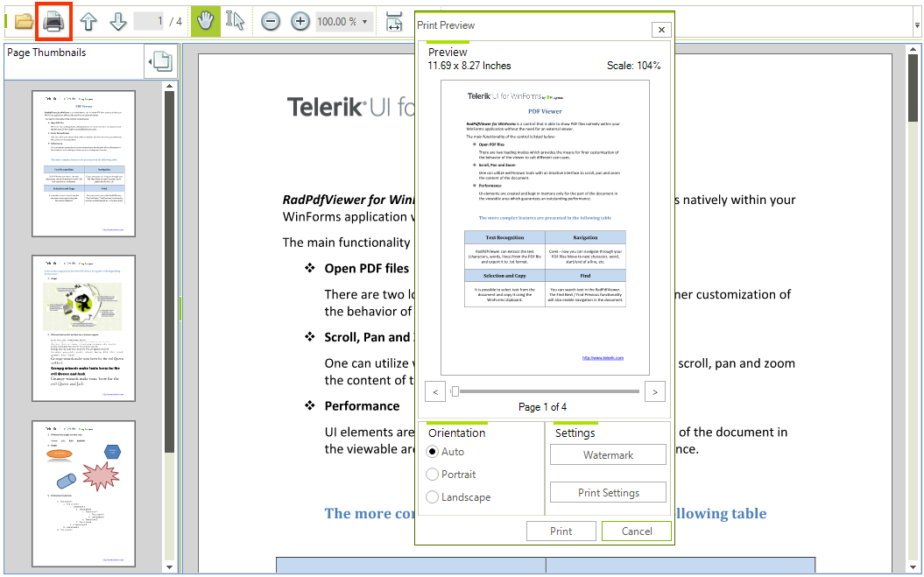The image size is (924, 577).
Task: Click '11.69 x 8.27 Inches' text
Action: pyautogui.click(x=469, y=66)
